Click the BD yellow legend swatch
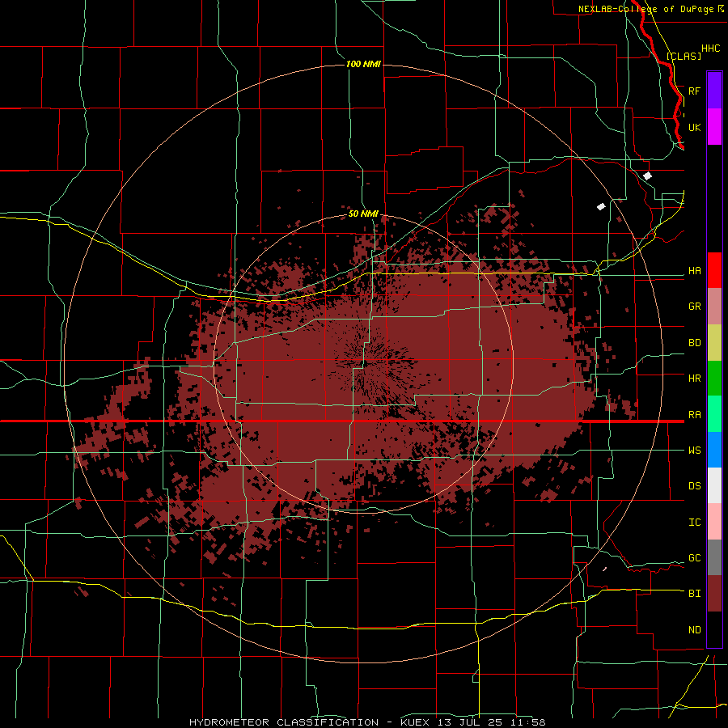Screen dimensions: 728x728 (714, 343)
